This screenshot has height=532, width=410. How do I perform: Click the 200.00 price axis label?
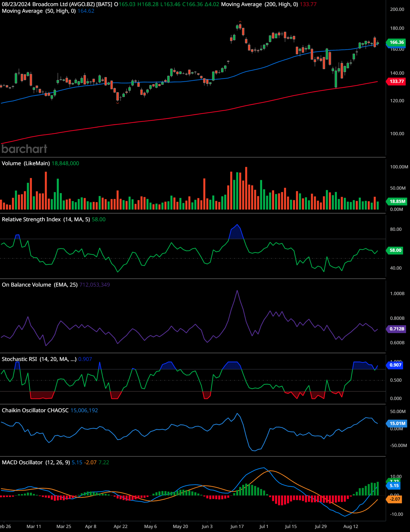pos(397,9)
